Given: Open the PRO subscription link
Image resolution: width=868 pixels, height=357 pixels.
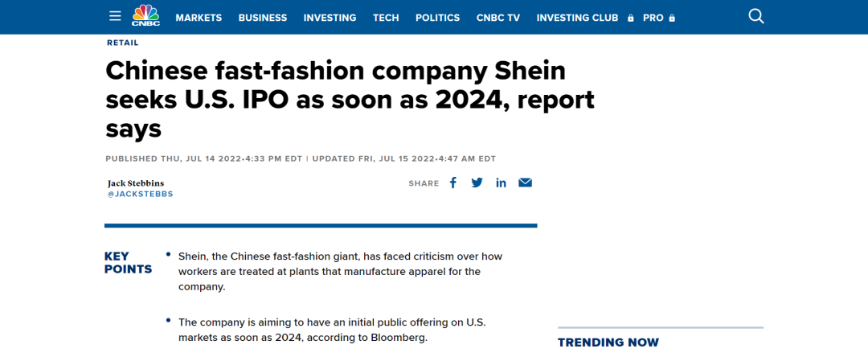Looking at the screenshot, I should point(653,18).
